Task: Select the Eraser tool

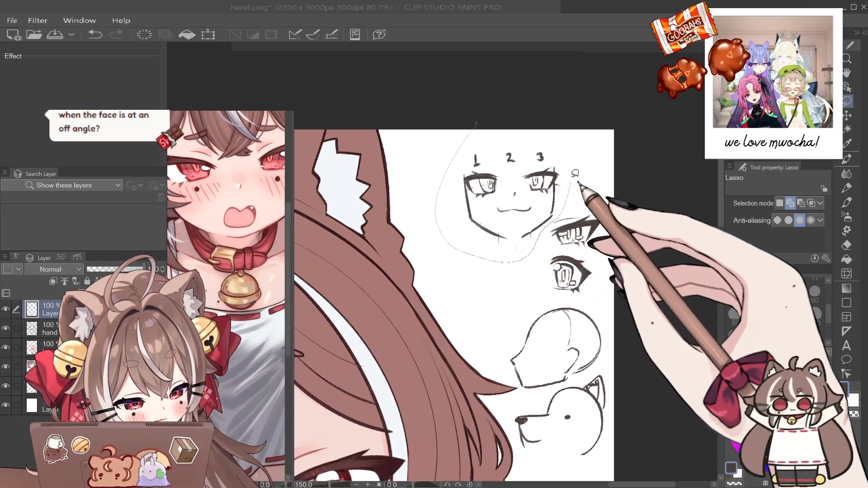Action: [847, 245]
